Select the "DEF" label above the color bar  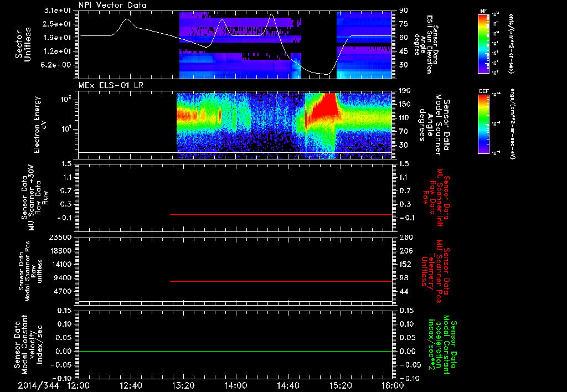484,91
